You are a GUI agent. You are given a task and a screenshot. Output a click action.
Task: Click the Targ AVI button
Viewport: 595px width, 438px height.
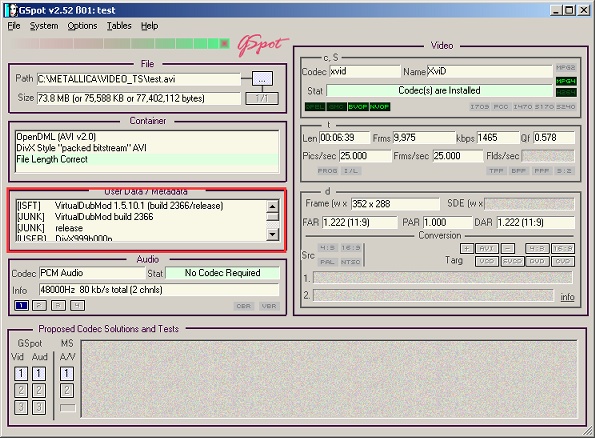pos(486,249)
